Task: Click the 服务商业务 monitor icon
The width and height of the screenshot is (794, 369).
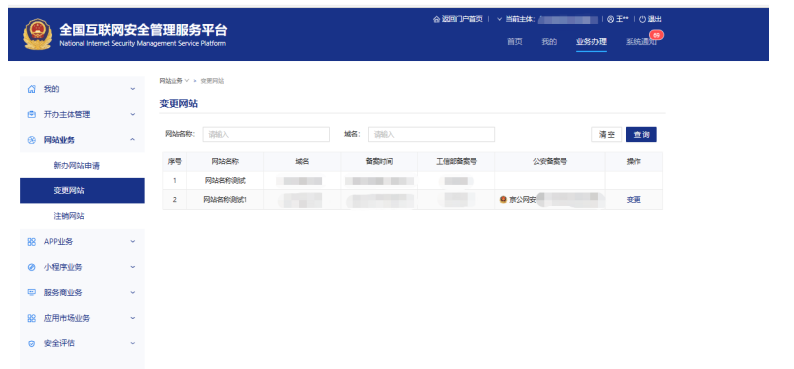Action: click(31, 293)
